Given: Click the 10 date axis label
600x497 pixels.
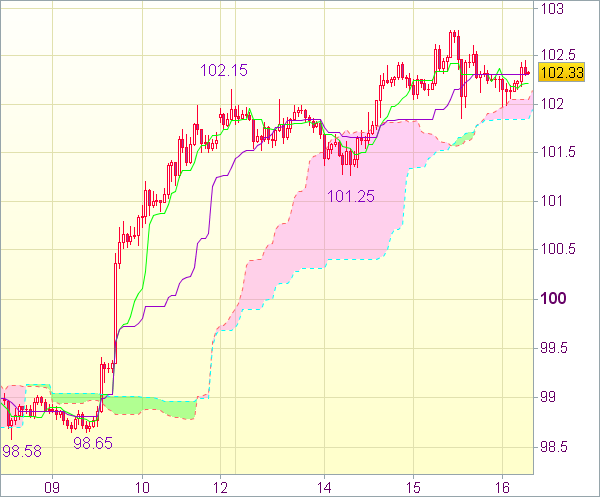Looking at the screenshot, I should 142,488.
